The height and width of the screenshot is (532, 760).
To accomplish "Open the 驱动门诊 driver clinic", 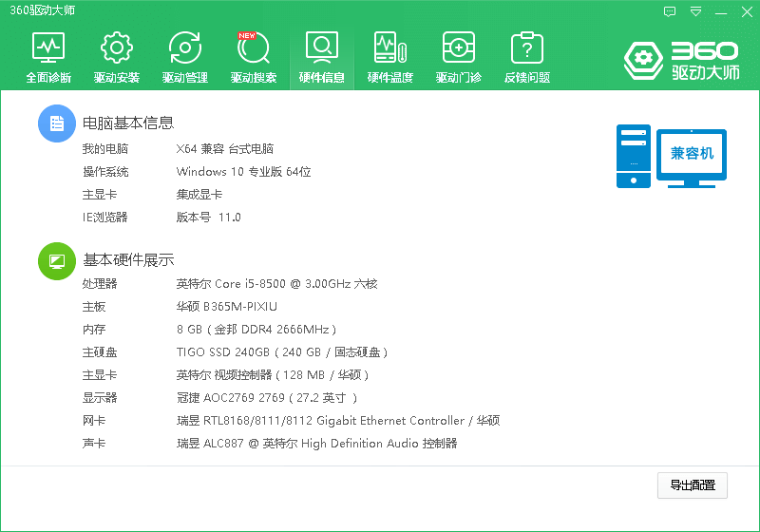I will 458,57.
